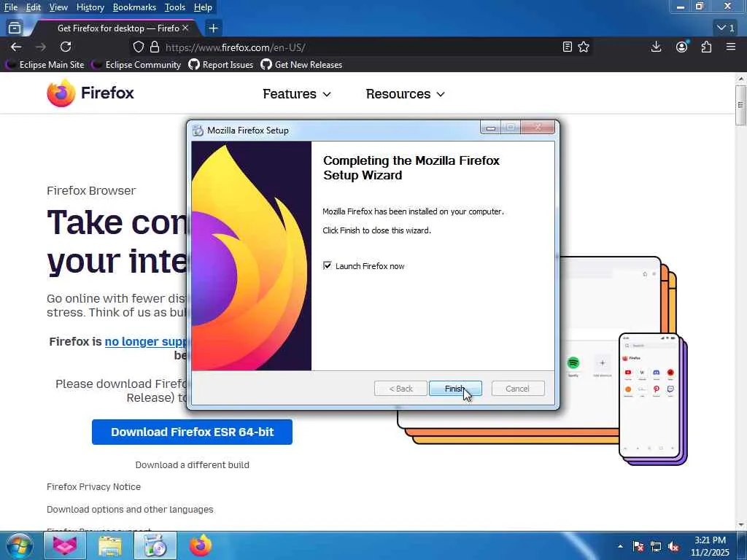Open Firefox View icon left of tabs
The width and height of the screenshot is (747, 560).
click(15, 28)
